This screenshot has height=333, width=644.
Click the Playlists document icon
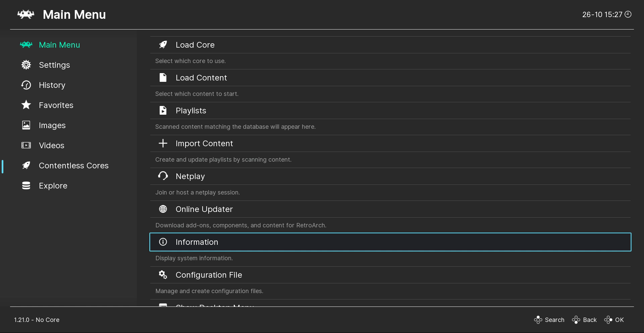point(163,111)
